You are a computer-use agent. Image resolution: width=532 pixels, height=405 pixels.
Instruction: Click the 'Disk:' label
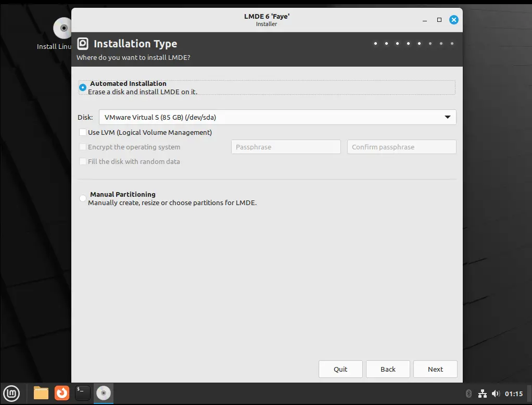coord(85,117)
